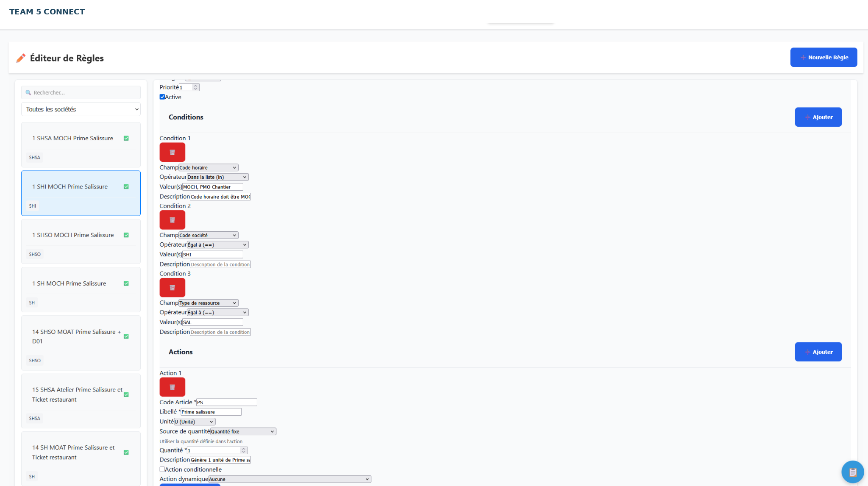Open Condition 3 Champ dropdown Type de ressource

[208, 303]
